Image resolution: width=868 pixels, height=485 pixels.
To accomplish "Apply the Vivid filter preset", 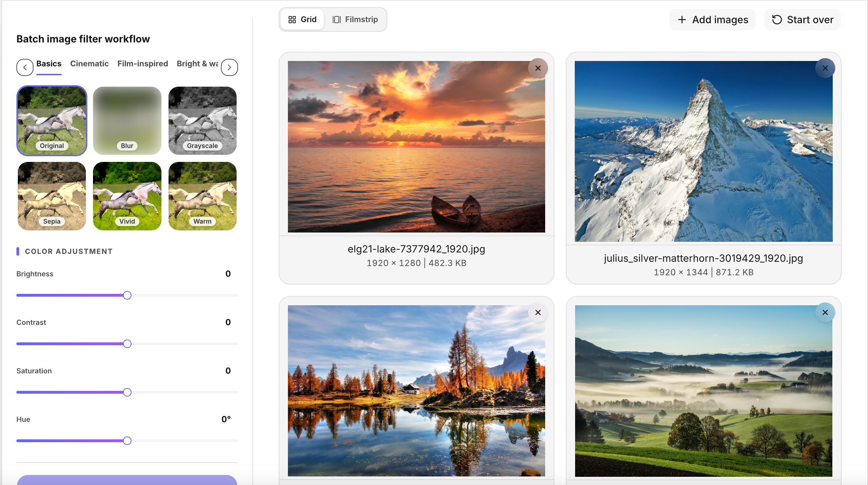I will (x=127, y=196).
